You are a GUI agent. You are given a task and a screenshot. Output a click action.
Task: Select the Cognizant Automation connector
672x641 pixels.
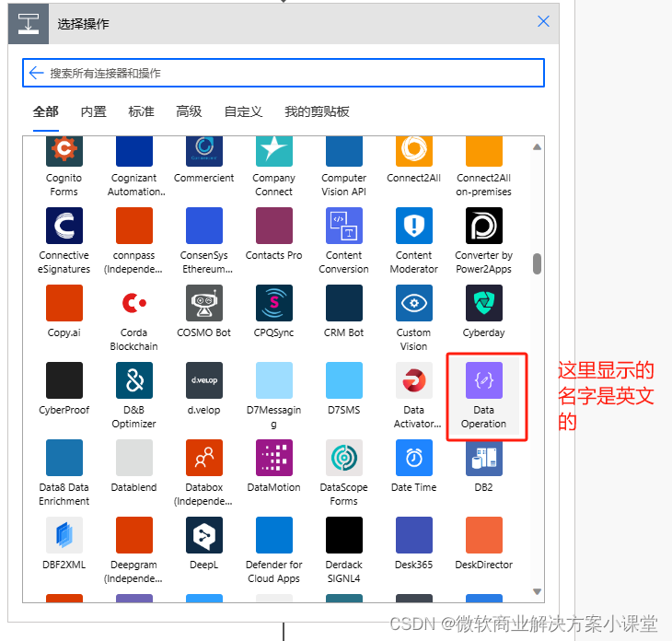(134, 152)
